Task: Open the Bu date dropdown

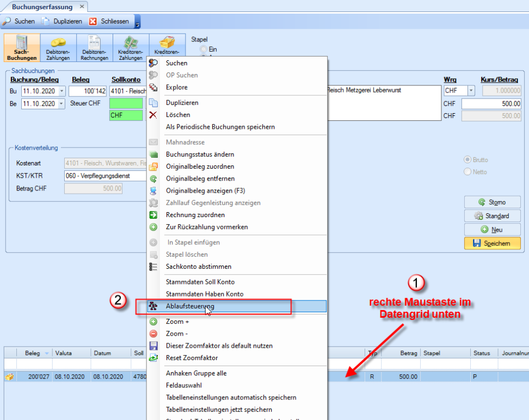Action: point(61,91)
